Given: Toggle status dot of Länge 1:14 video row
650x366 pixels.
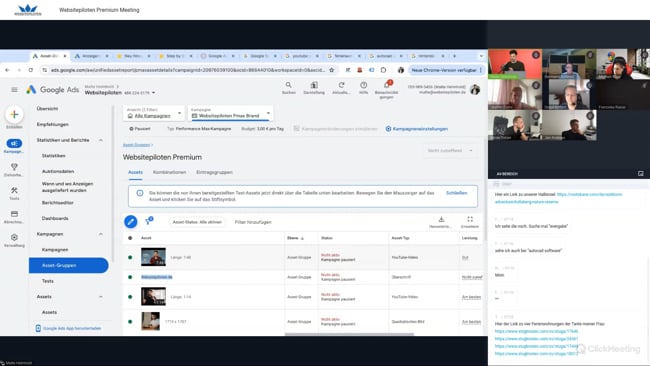Looking at the screenshot, I should (130, 297).
